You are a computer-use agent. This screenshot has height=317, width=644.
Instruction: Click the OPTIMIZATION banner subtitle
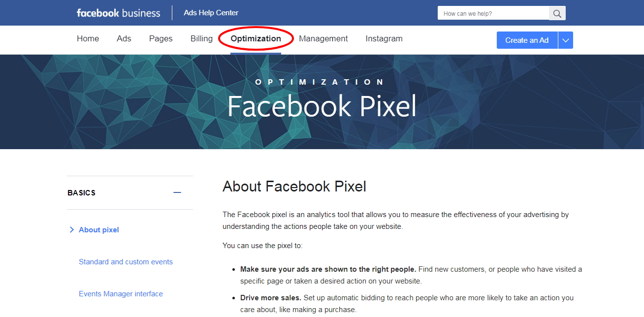[320, 82]
